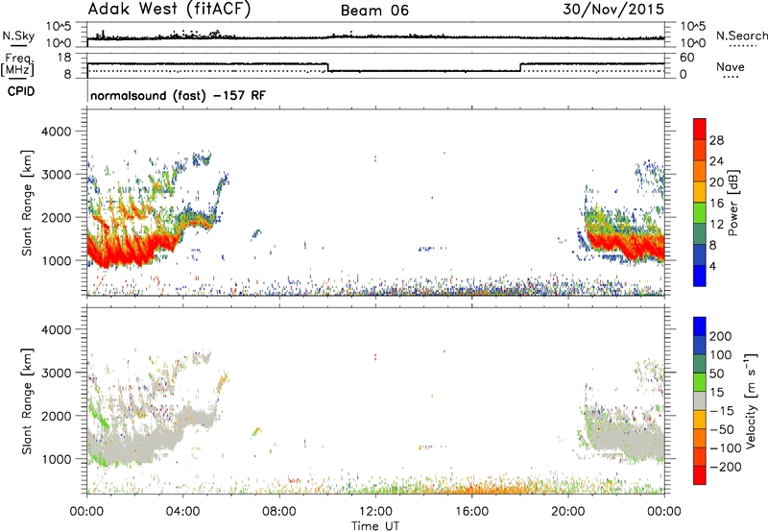This screenshot has height=532, width=768.
Task: Click the "50" label on velocity color bar
Action: point(717,374)
